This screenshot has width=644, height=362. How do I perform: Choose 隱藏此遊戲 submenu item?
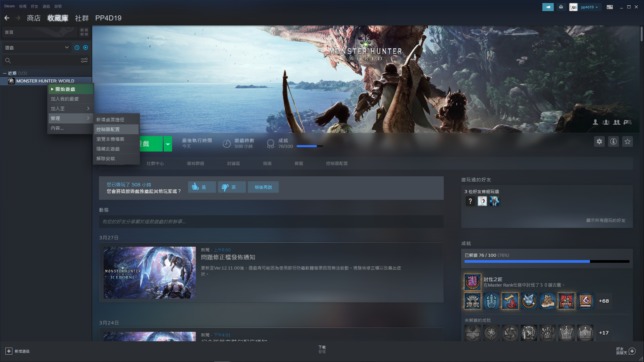pos(116,149)
